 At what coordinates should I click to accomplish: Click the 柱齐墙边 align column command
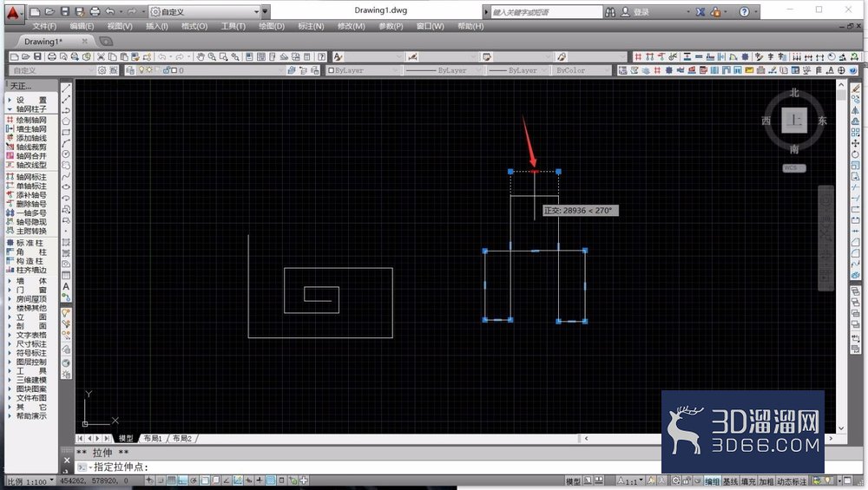pos(26,270)
